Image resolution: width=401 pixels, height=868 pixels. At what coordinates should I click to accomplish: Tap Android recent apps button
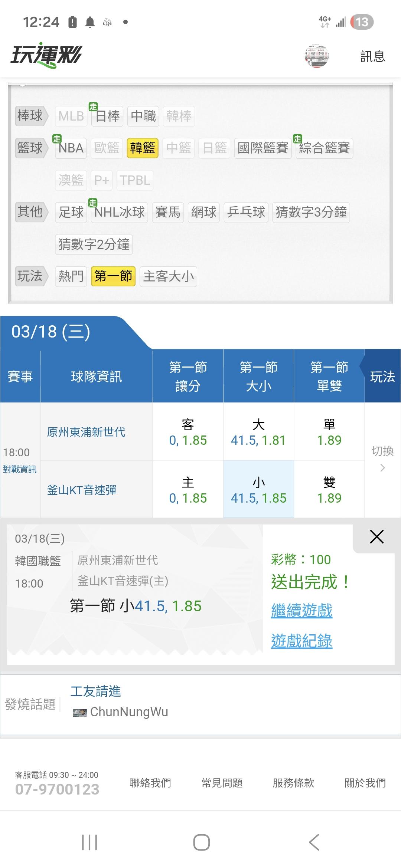pos(89,842)
